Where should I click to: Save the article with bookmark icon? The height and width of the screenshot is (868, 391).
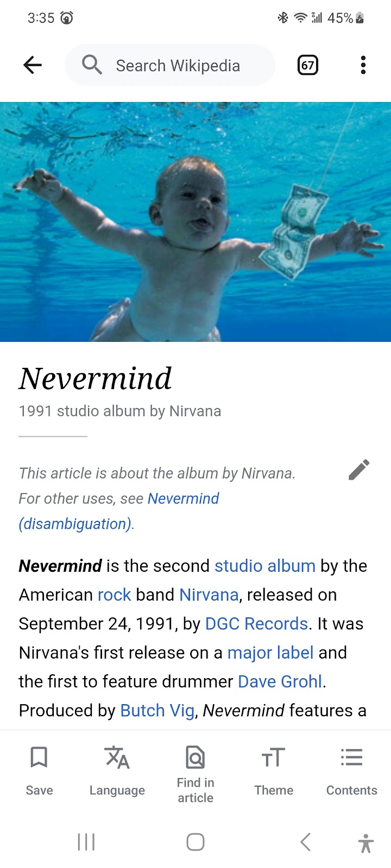[39, 771]
